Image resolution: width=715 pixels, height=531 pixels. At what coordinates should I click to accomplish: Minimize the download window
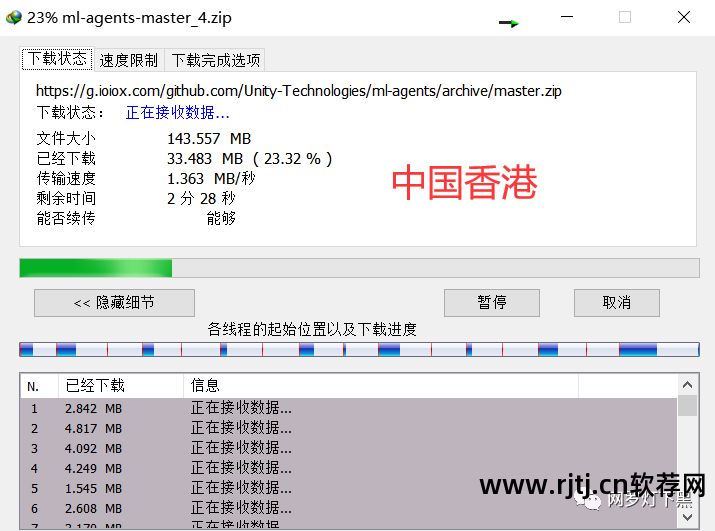(567, 17)
